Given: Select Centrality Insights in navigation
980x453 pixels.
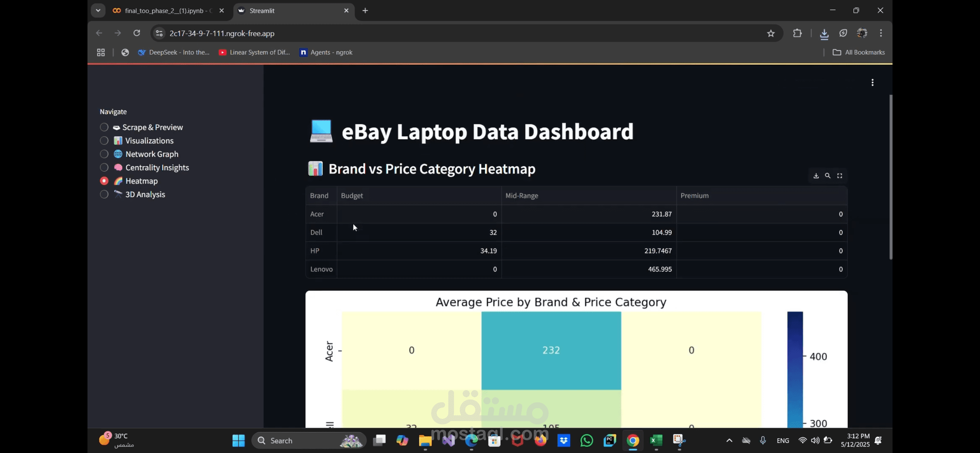Looking at the screenshot, I should tap(104, 168).
